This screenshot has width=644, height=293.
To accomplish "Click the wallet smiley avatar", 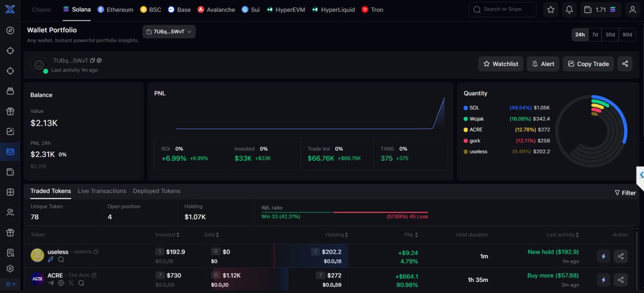I will point(39,64).
